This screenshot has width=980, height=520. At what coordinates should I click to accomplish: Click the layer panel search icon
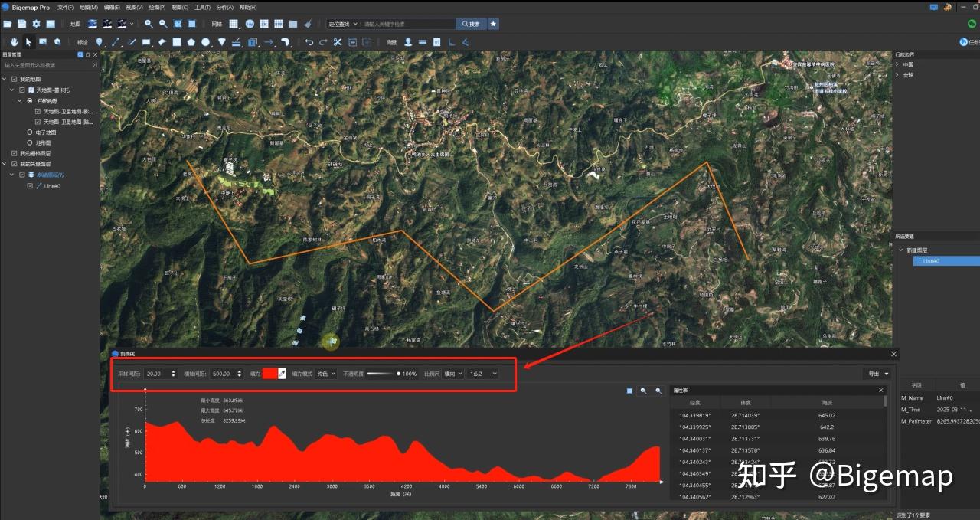80,54
